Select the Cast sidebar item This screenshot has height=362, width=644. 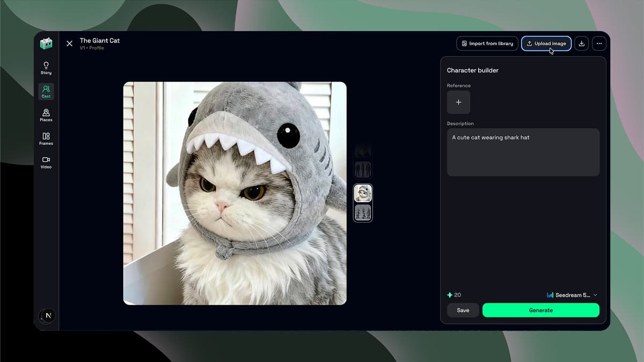46,91
